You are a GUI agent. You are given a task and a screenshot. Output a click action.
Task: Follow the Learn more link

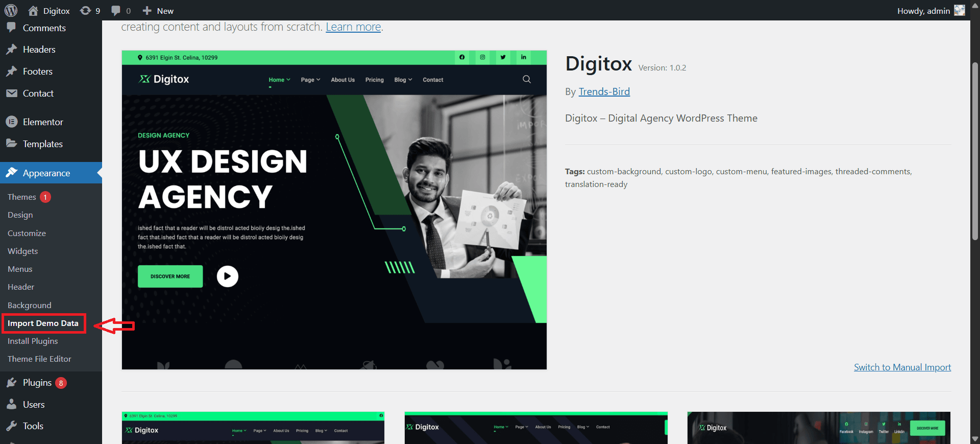tap(353, 27)
